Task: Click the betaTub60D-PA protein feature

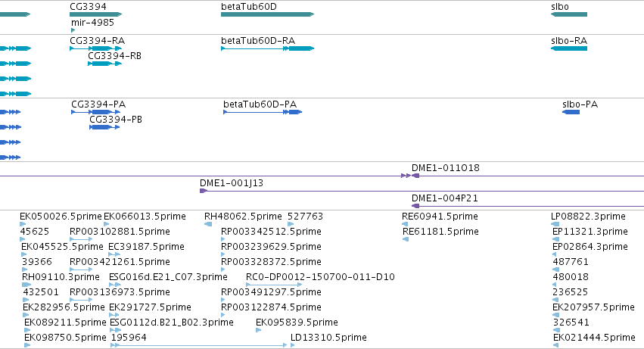Action: point(263,112)
